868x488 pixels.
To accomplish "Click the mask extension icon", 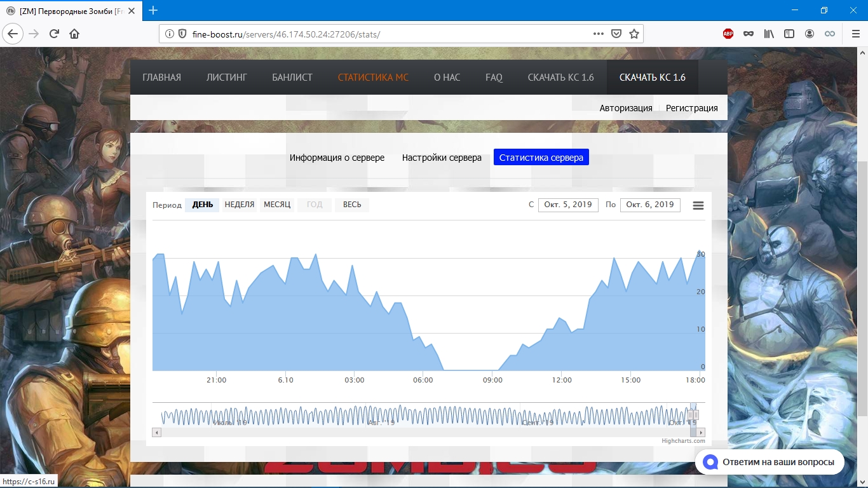I will tap(749, 34).
